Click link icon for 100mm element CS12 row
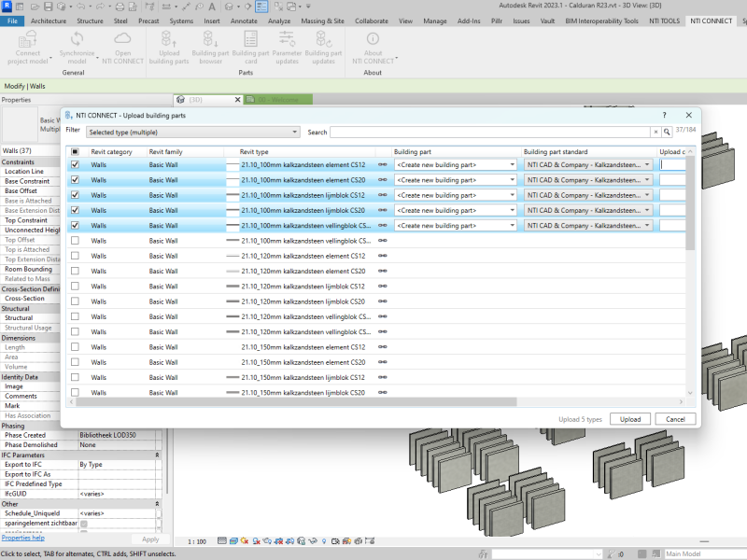747x560 pixels. 383,165
